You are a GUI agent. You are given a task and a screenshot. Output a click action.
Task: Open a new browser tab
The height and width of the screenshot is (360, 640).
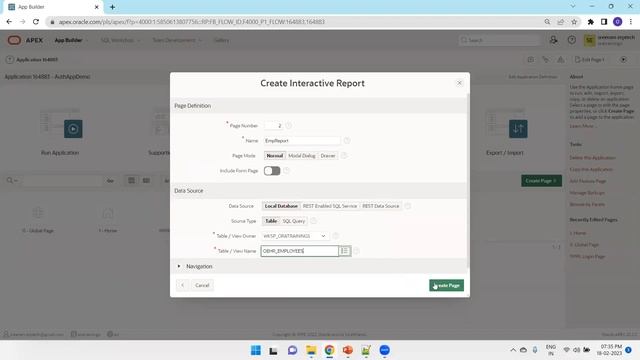(112, 7)
